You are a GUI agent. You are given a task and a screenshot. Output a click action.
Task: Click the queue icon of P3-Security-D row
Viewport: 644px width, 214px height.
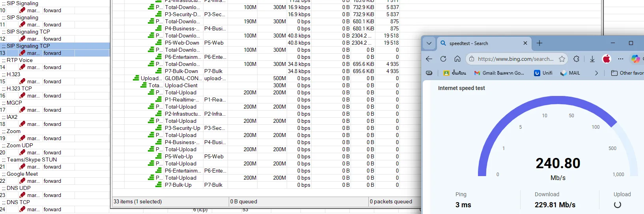159,14
